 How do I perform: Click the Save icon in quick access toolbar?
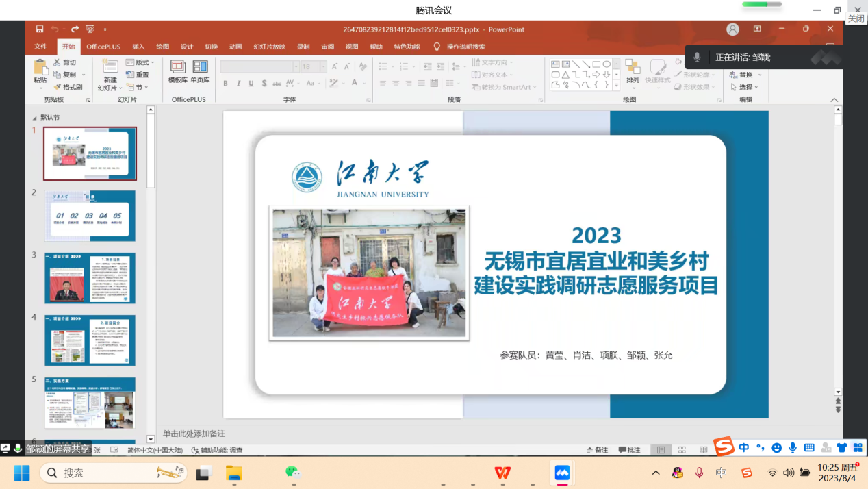coord(40,29)
